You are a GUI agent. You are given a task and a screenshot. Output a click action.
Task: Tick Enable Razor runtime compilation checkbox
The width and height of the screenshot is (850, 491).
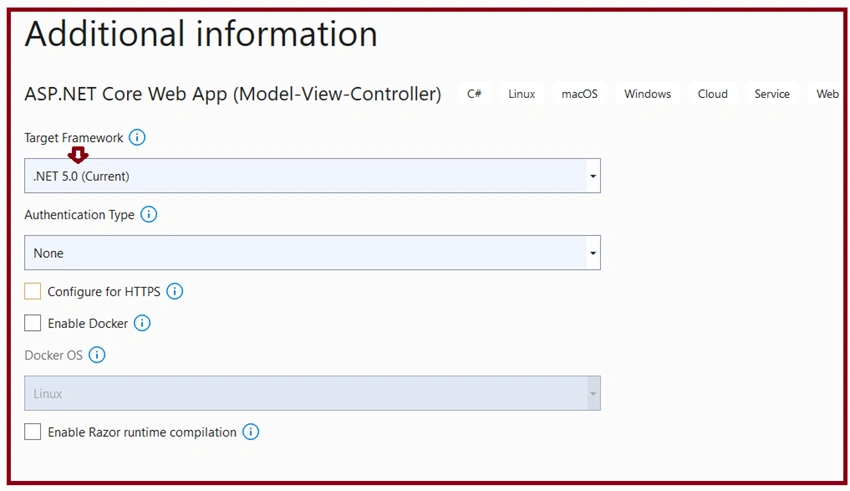pos(33,432)
